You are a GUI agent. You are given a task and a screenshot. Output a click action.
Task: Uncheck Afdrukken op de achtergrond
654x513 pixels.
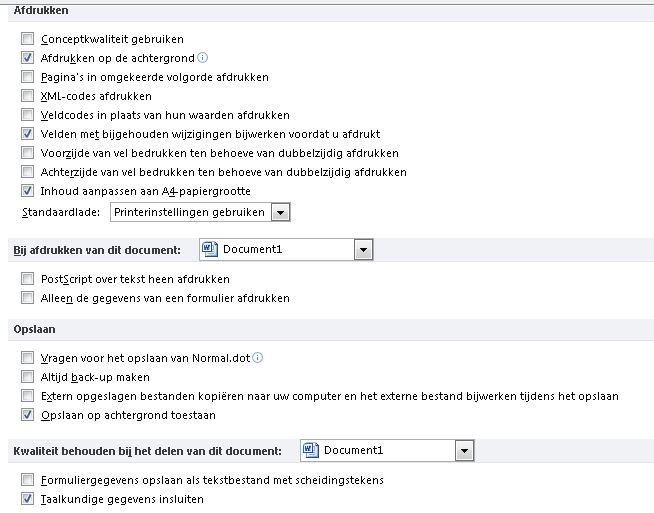coord(28,58)
